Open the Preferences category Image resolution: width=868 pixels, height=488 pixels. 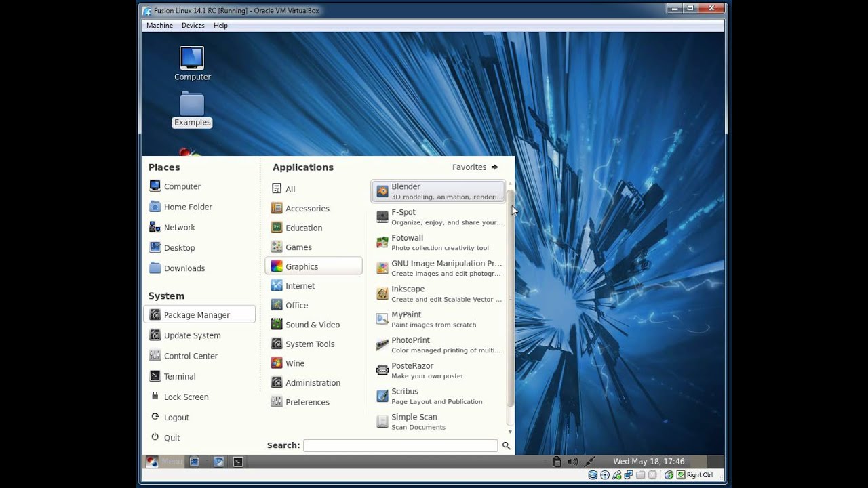[313, 402]
